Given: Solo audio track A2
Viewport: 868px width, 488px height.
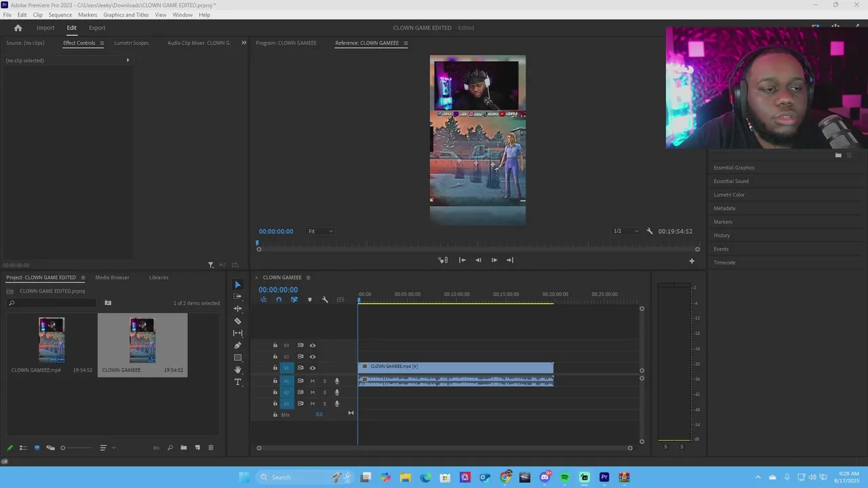Looking at the screenshot, I should (324, 392).
